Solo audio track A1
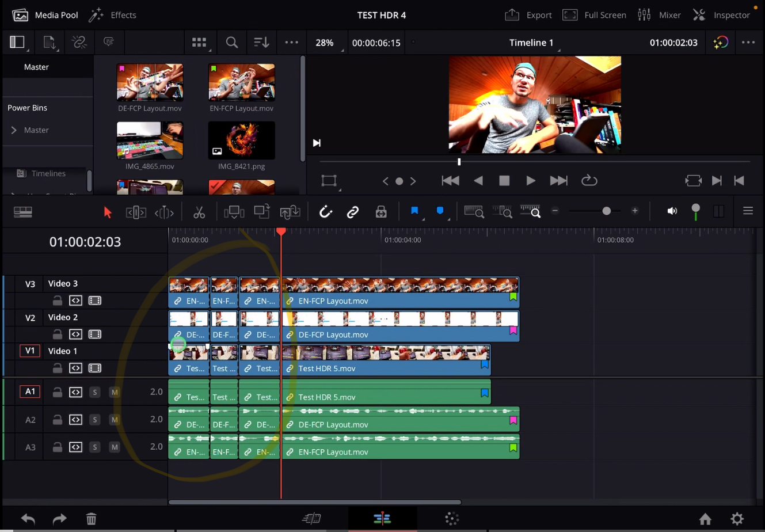765x532 pixels. [95, 392]
